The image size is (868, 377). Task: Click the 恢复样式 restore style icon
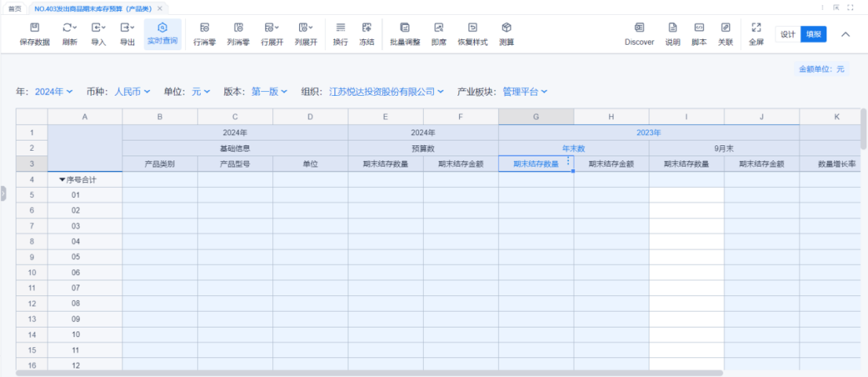[472, 28]
